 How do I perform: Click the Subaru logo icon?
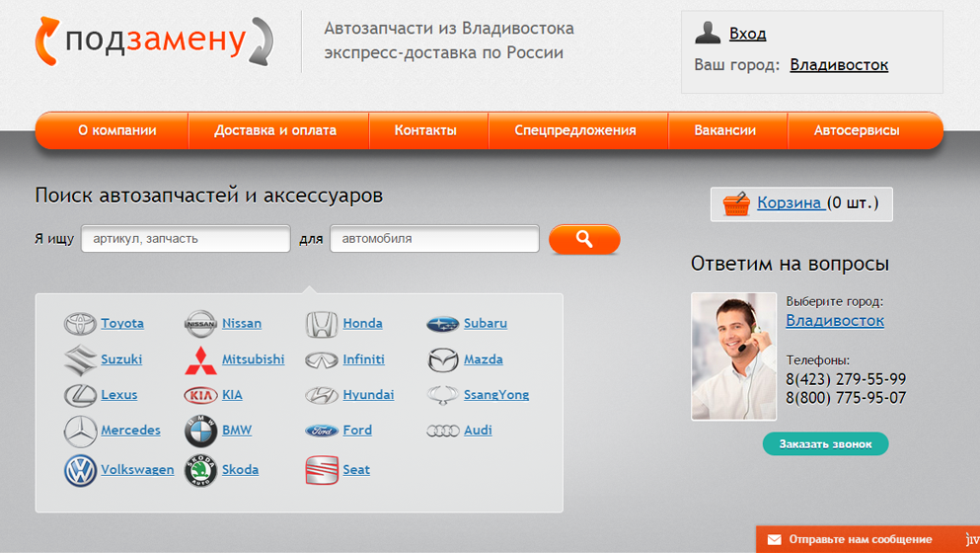click(x=442, y=324)
